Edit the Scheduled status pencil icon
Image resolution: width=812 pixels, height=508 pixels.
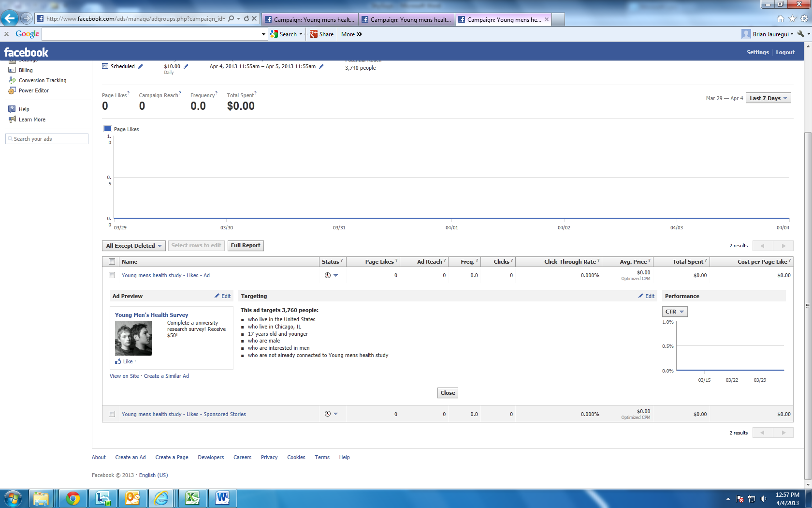click(x=141, y=66)
